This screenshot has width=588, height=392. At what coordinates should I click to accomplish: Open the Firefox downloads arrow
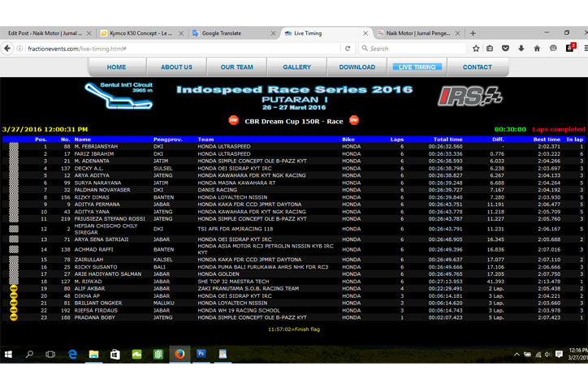(521, 49)
